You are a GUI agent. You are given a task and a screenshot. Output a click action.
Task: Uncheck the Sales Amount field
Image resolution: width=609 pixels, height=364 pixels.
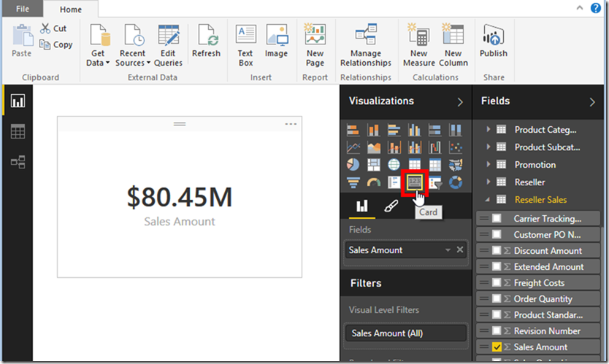pyautogui.click(x=497, y=347)
